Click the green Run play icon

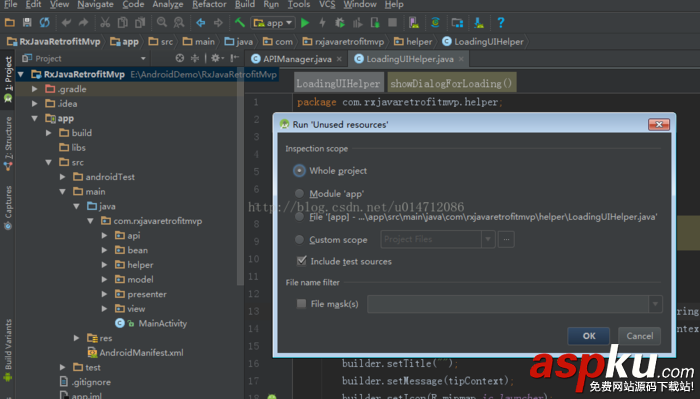(305, 23)
